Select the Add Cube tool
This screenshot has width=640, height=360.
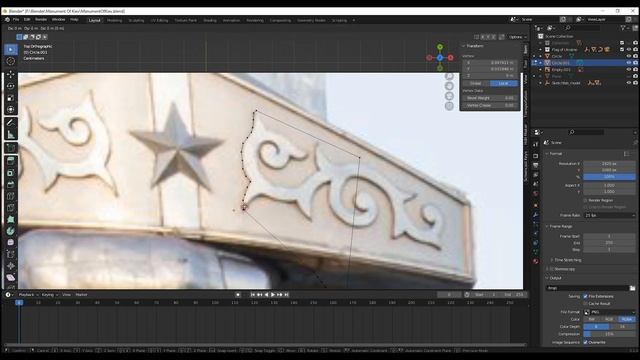[x=11, y=147]
